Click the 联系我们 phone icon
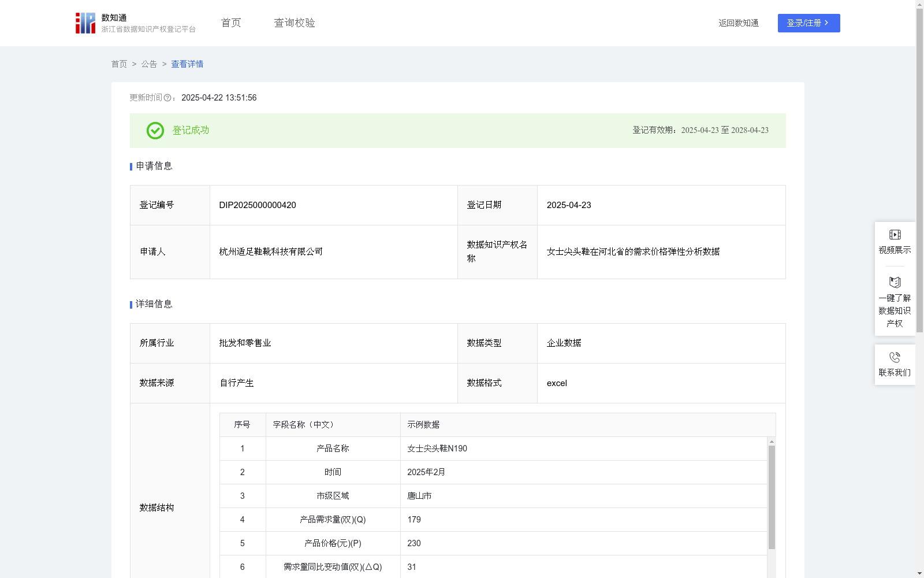Screen dimensions: 924x578 tap(895, 357)
